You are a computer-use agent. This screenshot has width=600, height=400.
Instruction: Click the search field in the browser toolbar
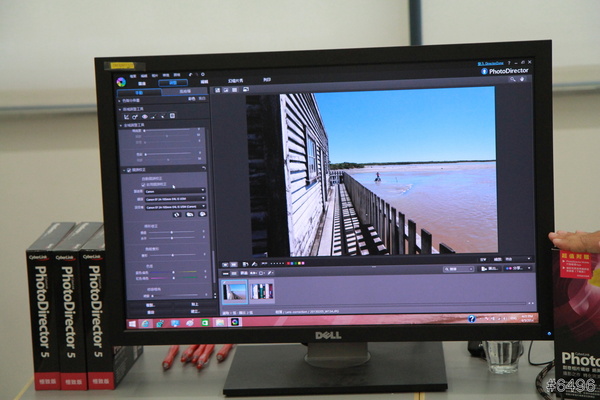coord(459,269)
